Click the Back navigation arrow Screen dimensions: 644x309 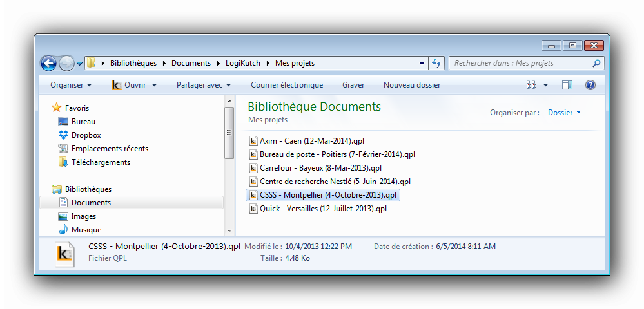48,63
